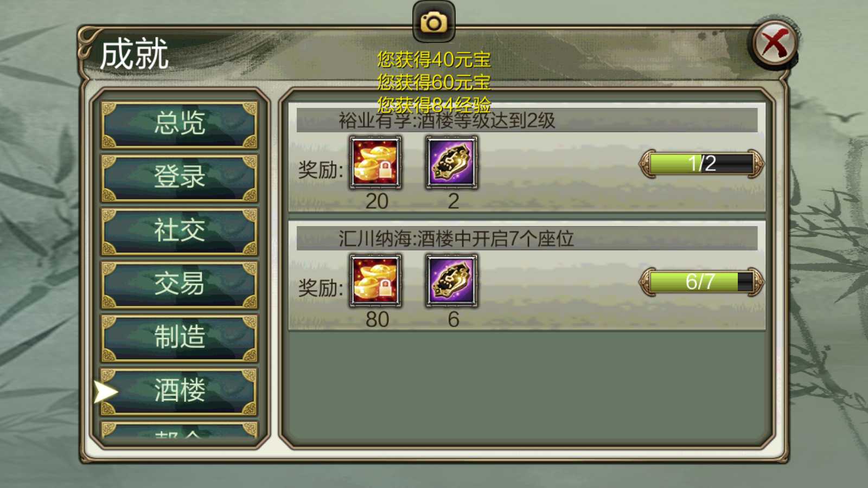Open the 总览 overview tab
Image resolution: width=868 pixels, height=488 pixels.
coord(179,124)
